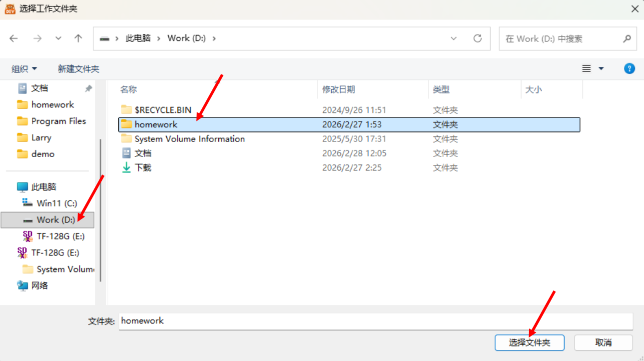Click the 此电脑 breadcrumb in address bar
The image size is (644, 361).
(138, 38)
